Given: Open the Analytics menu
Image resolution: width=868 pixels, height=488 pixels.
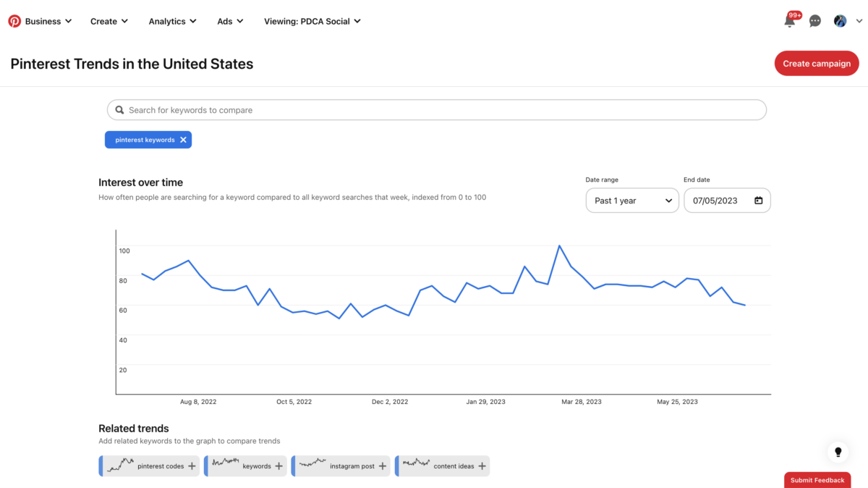Looking at the screenshot, I should click(172, 21).
